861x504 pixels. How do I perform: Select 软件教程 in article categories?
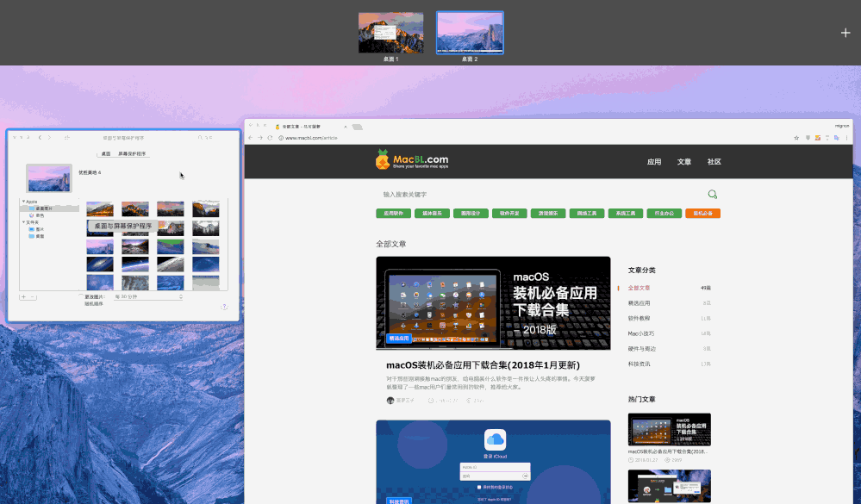[640, 319]
